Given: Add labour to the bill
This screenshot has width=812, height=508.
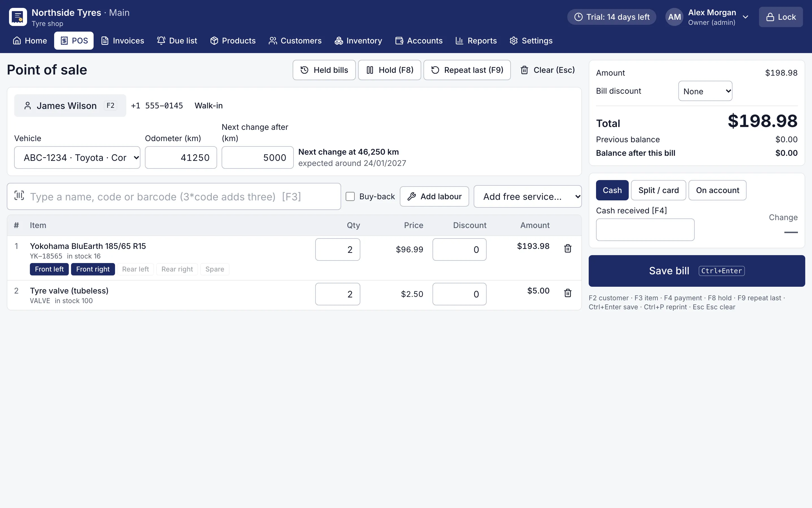Looking at the screenshot, I should [x=434, y=196].
